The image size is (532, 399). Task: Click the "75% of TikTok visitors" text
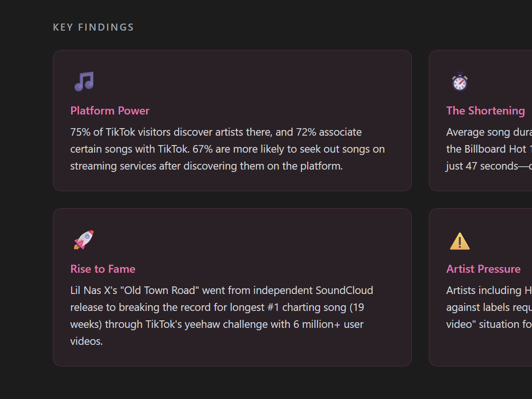tap(121, 132)
